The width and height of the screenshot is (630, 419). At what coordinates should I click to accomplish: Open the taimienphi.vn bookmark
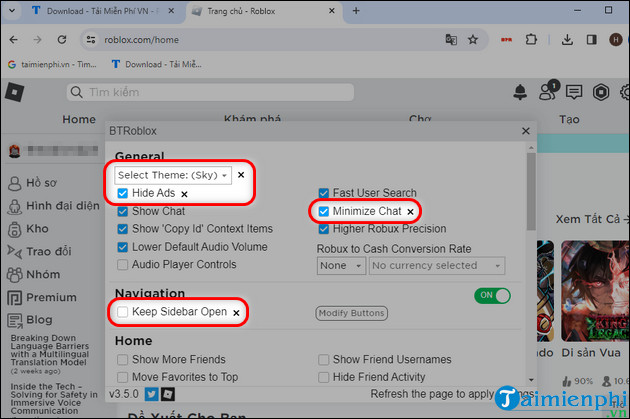[52, 64]
